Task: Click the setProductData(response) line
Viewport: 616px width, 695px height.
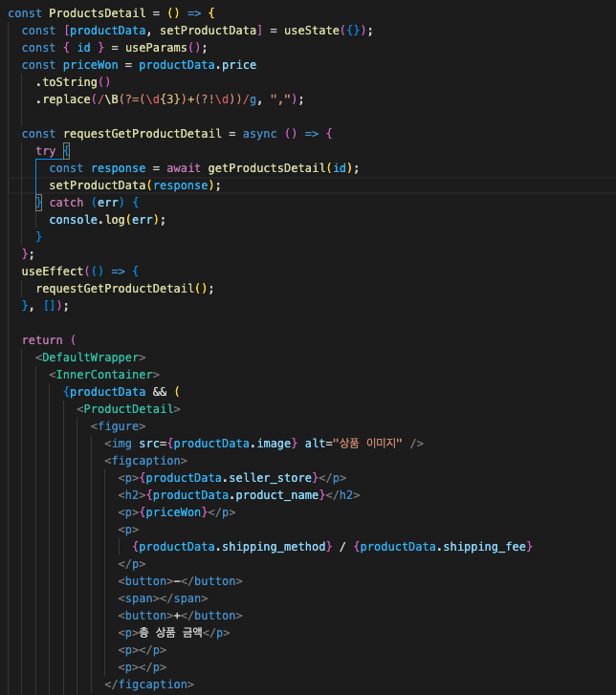Action: [x=135, y=185]
